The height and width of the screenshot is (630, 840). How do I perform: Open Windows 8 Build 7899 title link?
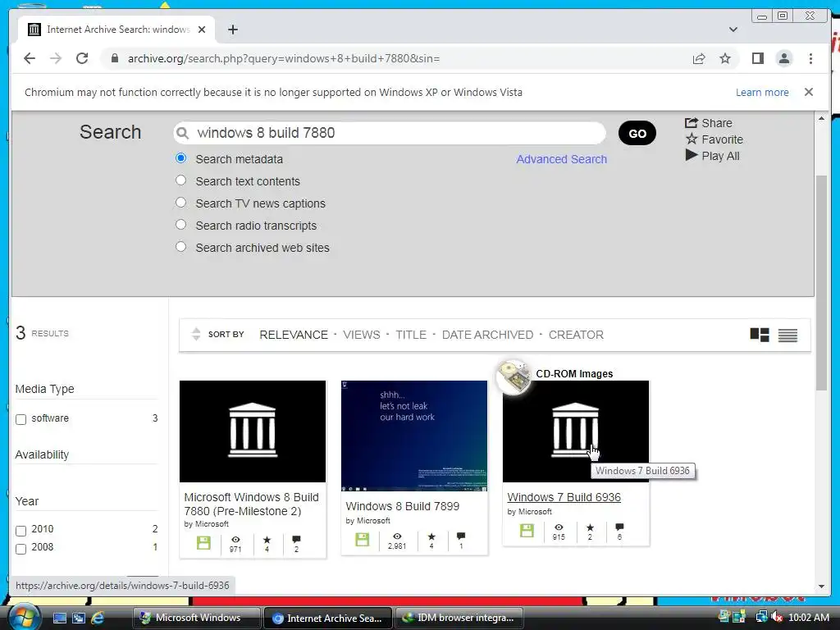[402, 506]
